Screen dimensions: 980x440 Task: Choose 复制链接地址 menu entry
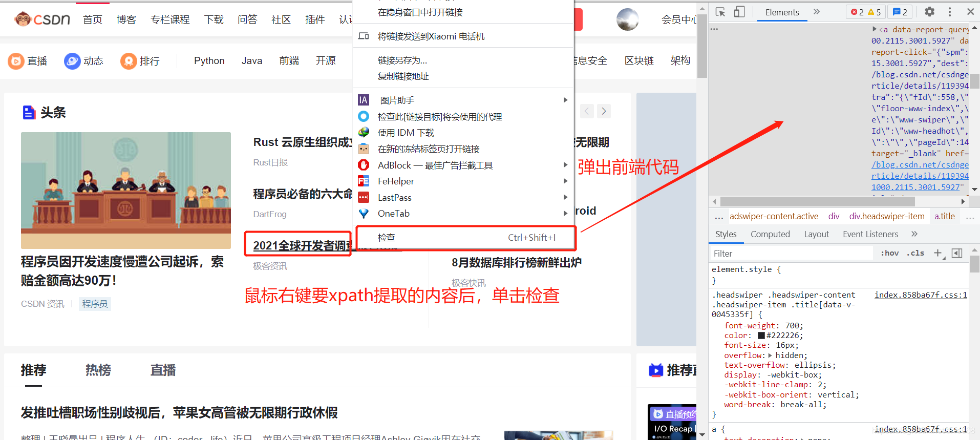pos(403,76)
